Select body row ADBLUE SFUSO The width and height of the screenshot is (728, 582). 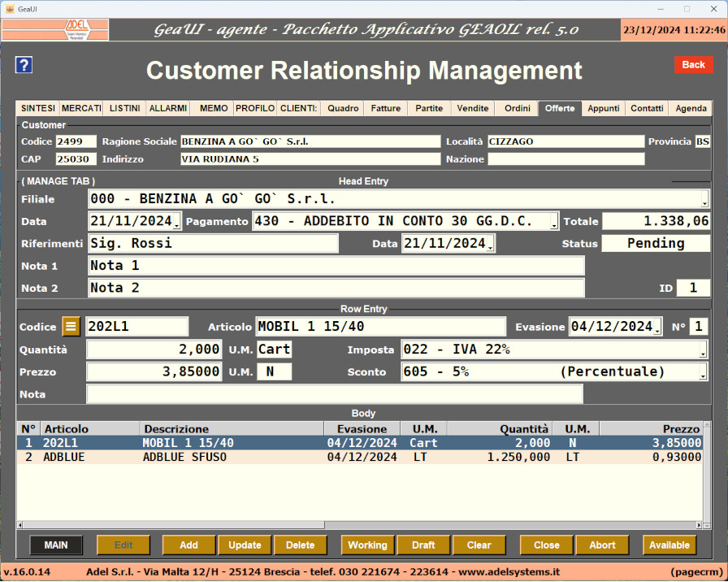(360, 457)
